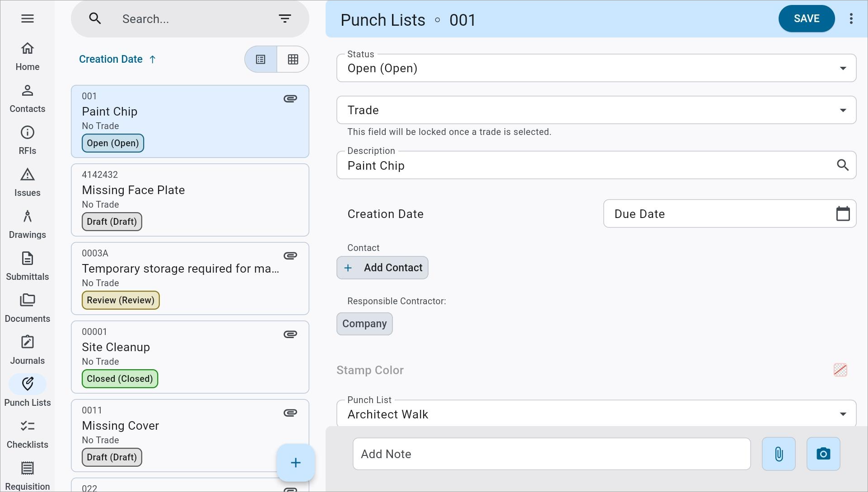Screen dimensions: 868x492
Task: Change sort field from Creation Date
Action: 111,59
